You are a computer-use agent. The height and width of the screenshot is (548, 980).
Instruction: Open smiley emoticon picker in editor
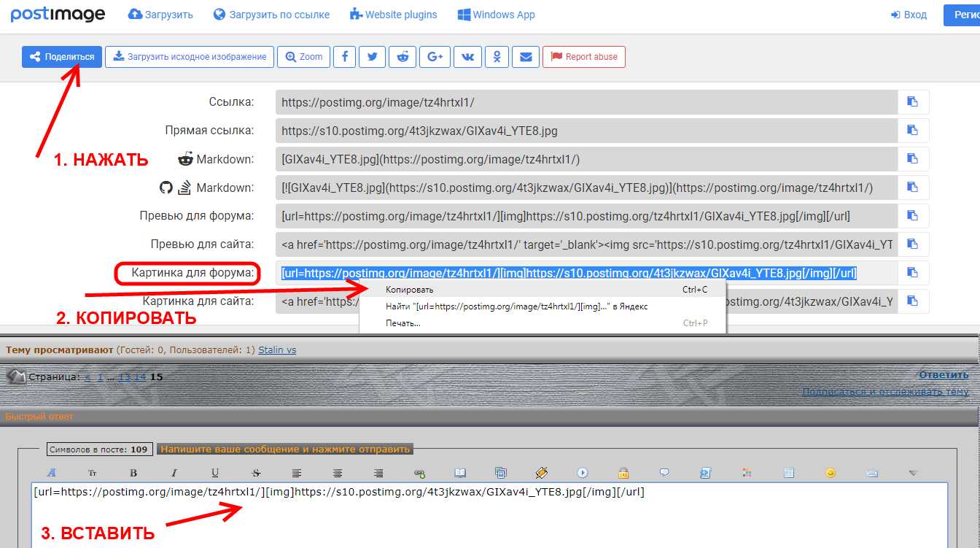point(831,473)
